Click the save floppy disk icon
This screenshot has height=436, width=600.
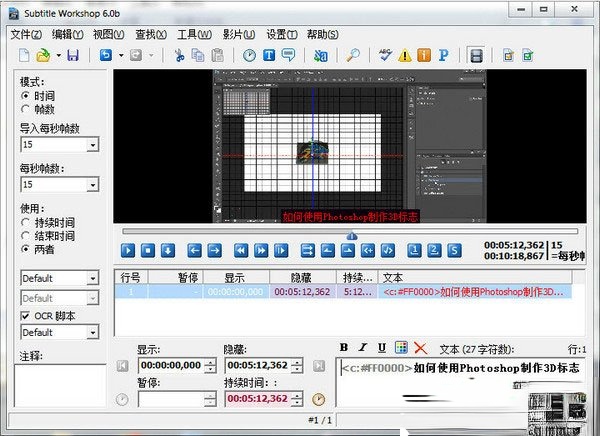72,56
